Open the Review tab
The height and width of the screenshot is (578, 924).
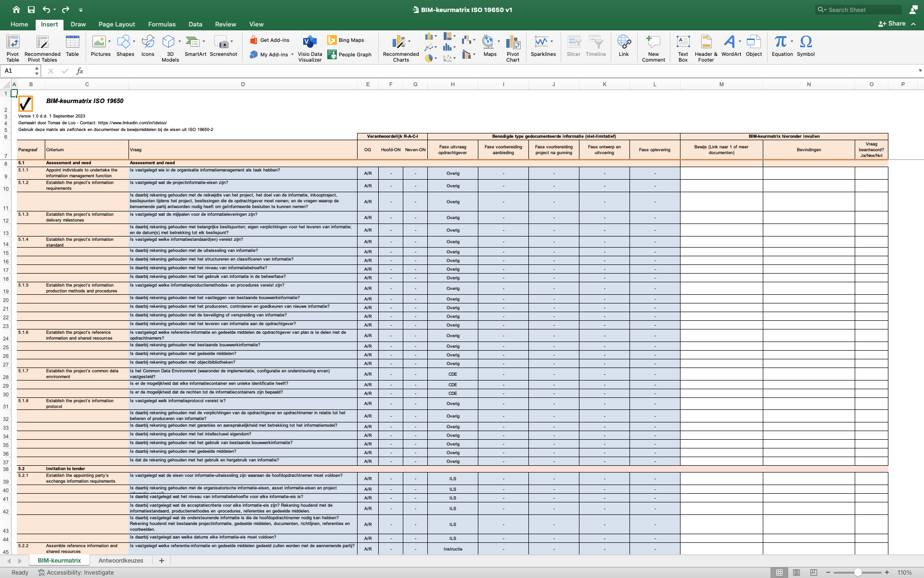(225, 24)
